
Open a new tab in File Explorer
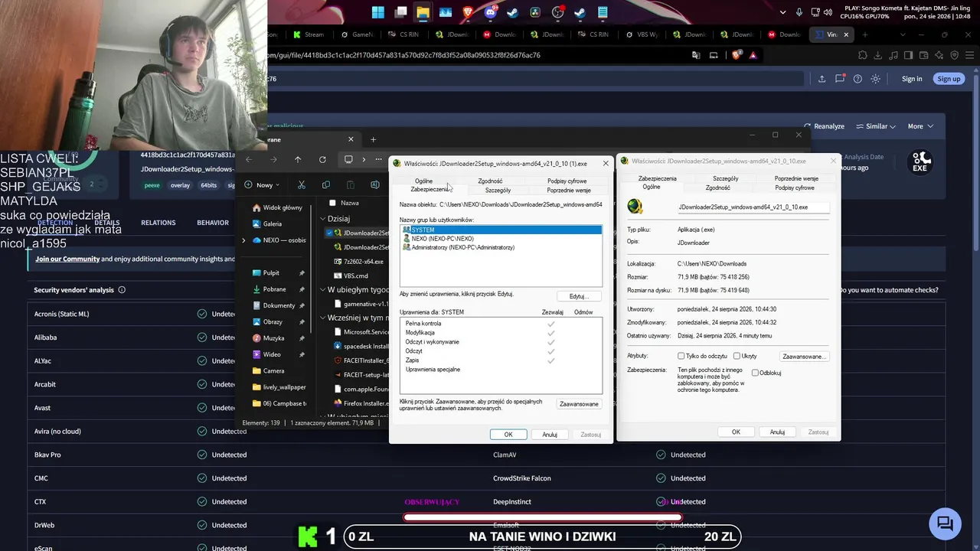pyautogui.click(x=373, y=139)
